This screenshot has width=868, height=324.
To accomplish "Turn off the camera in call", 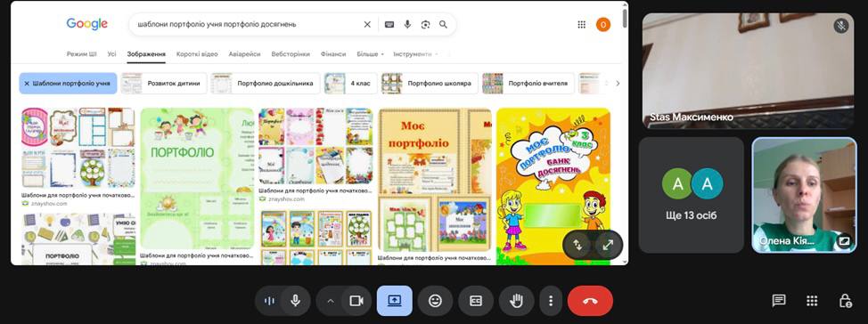I will (356, 301).
